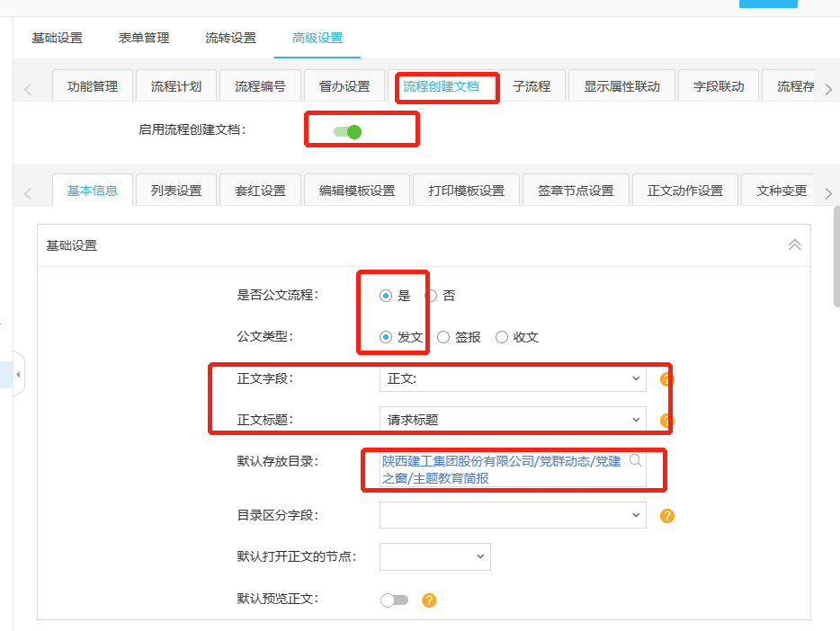Open 默认打开正文的节点 dropdown

click(435, 556)
